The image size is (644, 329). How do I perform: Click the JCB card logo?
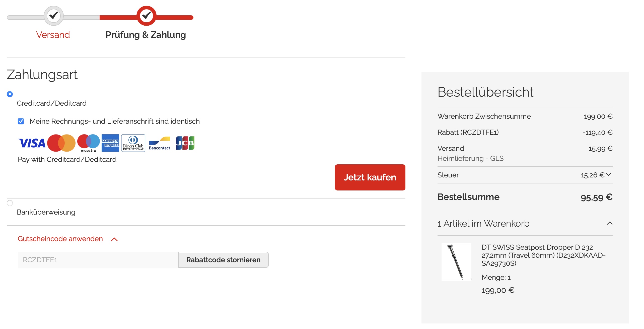(x=185, y=143)
